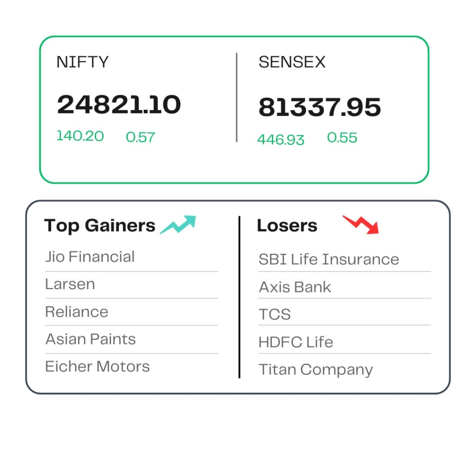The image size is (476, 476).
Task: Click the SENSEX value 81337.95
Action: coord(320,107)
